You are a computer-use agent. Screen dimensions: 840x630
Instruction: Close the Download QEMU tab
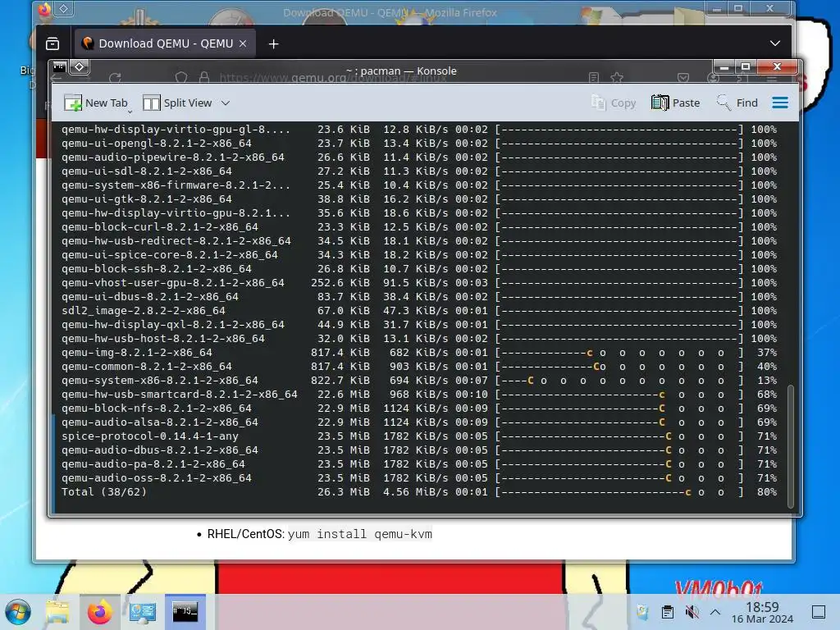coord(243,43)
